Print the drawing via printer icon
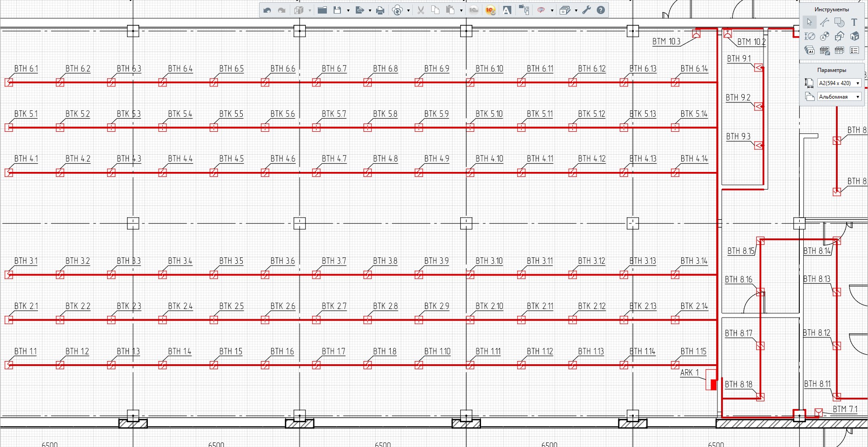Viewport: 868px width, 447px height. 380,10
